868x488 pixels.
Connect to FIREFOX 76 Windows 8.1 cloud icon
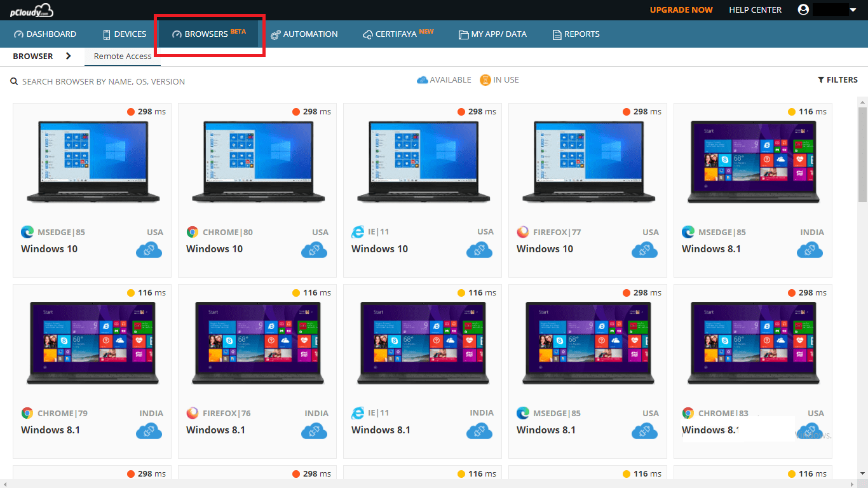tap(314, 431)
